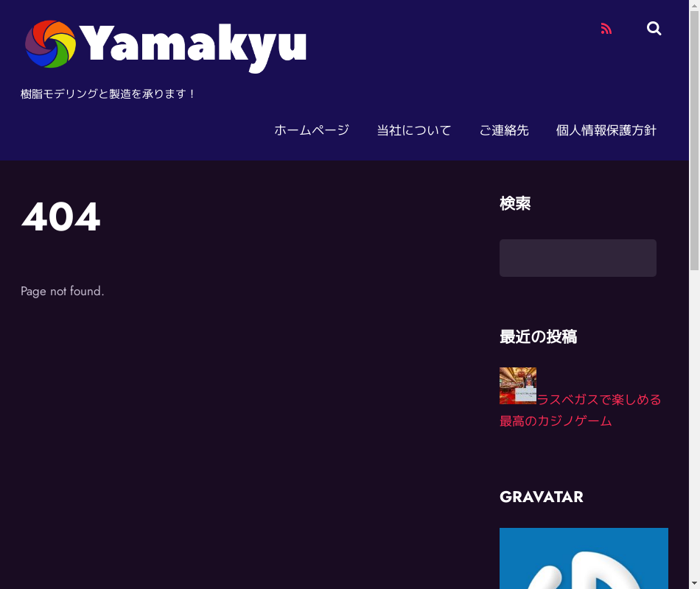Select ご連絡先 in the navigation
700x589 pixels.
[x=503, y=130]
